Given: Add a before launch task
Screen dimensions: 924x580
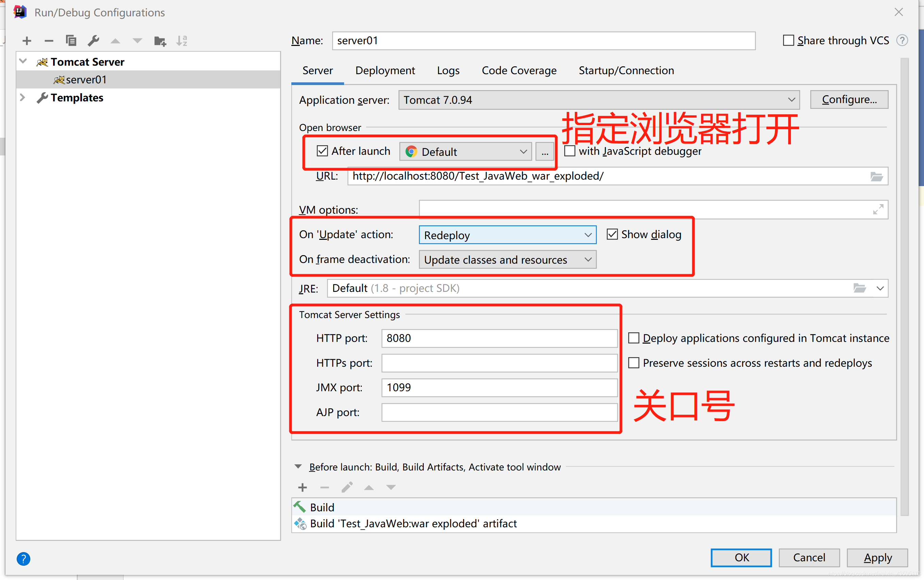Looking at the screenshot, I should 302,487.
